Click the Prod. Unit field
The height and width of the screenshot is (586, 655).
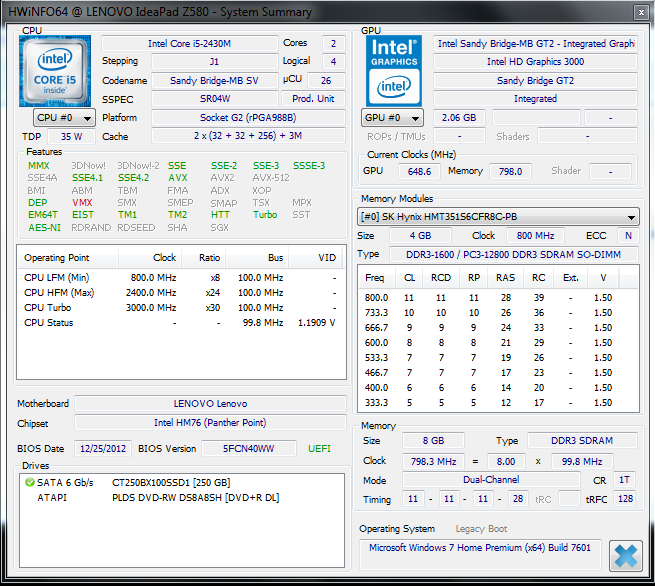[313, 99]
